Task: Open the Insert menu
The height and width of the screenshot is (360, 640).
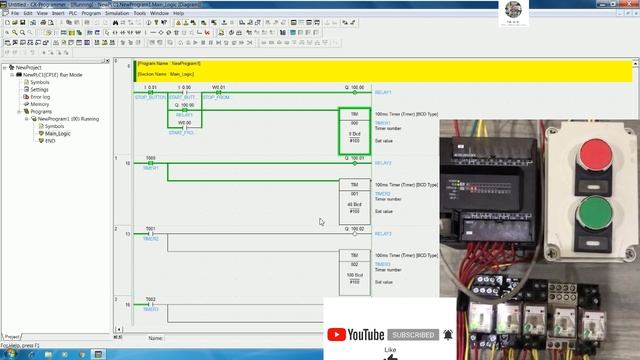Action: (58, 13)
